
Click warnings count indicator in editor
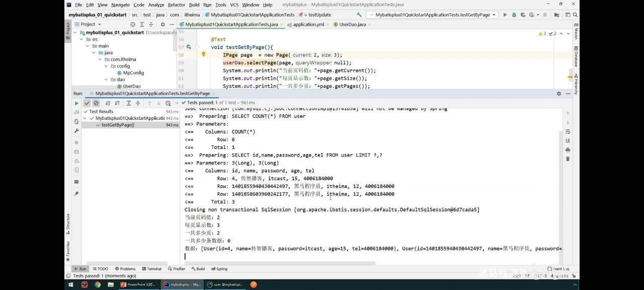(x=542, y=34)
